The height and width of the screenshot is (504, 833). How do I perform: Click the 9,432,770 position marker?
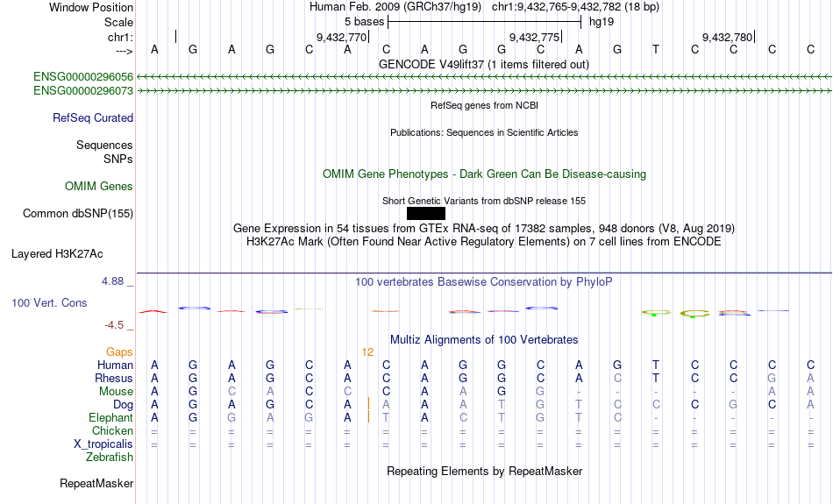tap(342, 37)
